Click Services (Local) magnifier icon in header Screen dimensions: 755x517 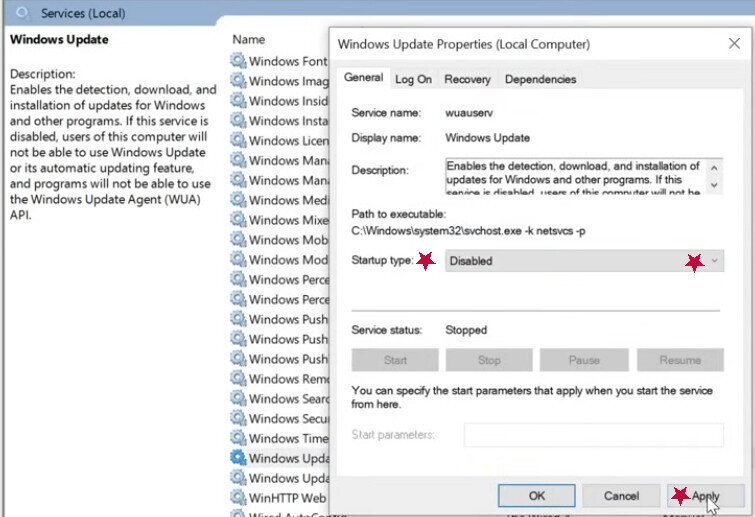point(22,13)
